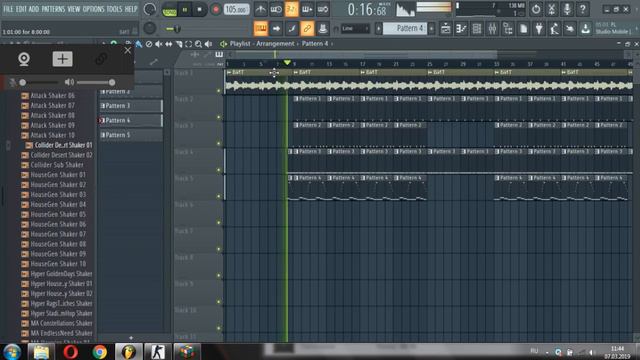Open the OPTIONS menu
The width and height of the screenshot is (640, 360).
(93, 9)
